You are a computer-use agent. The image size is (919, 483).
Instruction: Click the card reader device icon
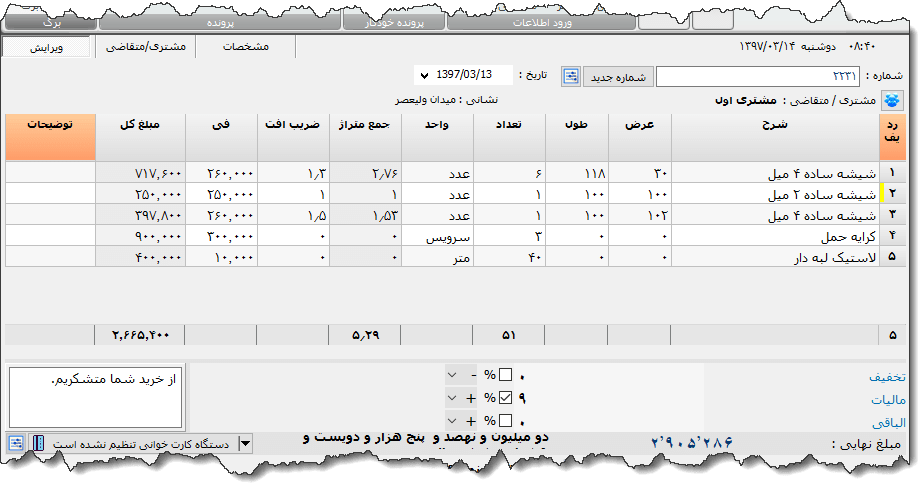[x=39, y=443]
